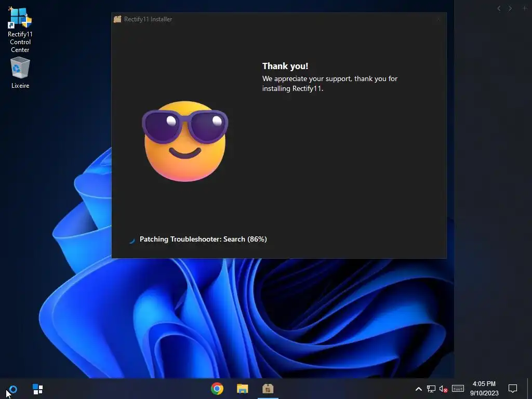Image resolution: width=532 pixels, height=399 pixels.
Task: Open the Start menu Windows logo
Action: coord(37,389)
